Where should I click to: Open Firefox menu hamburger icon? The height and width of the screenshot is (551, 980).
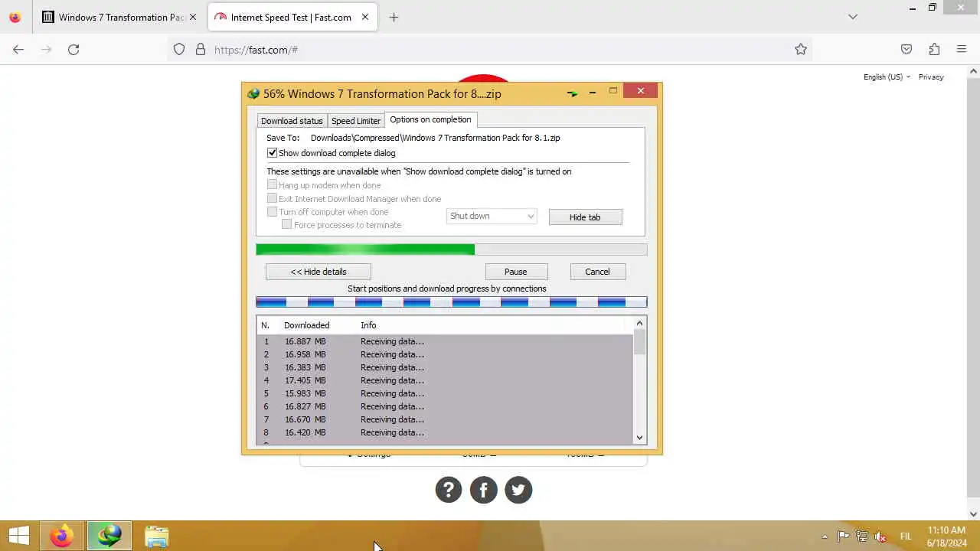pos(962,49)
